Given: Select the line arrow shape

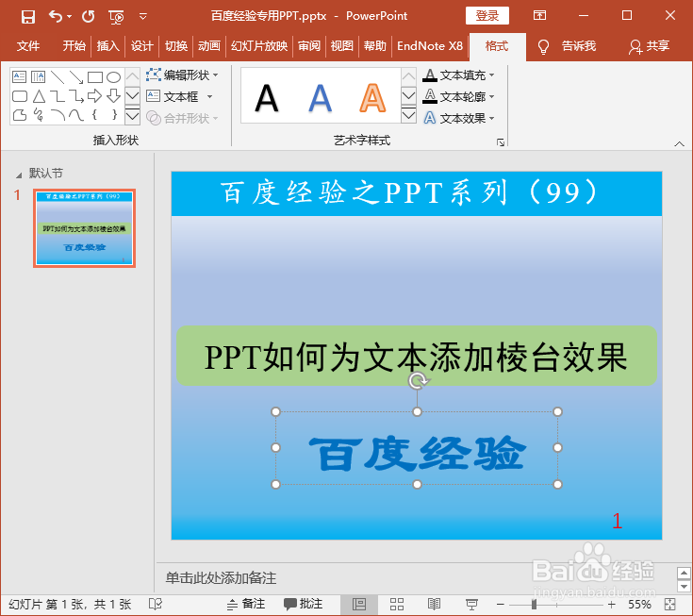Looking at the screenshot, I should [76, 77].
